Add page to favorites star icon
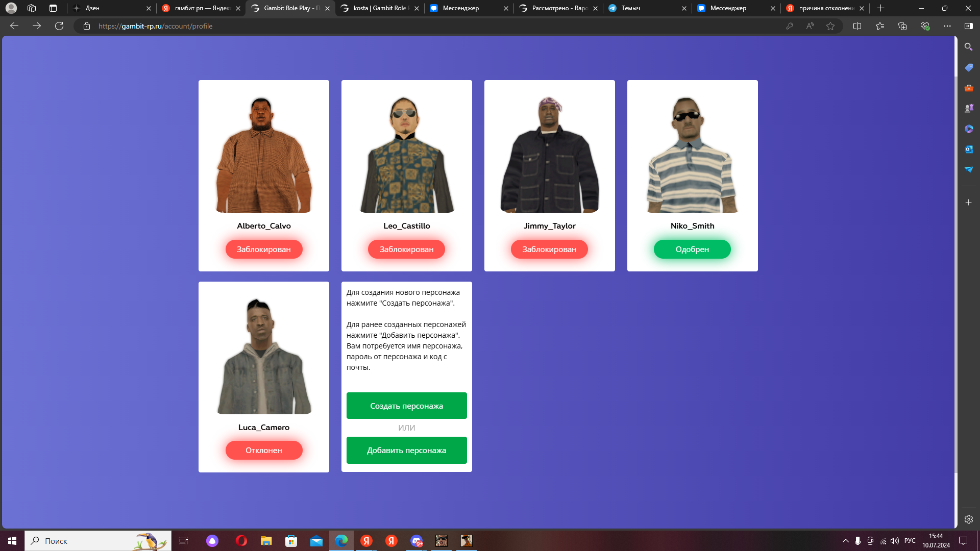Image resolution: width=980 pixels, height=551 pixels. [x=830, y=26]
